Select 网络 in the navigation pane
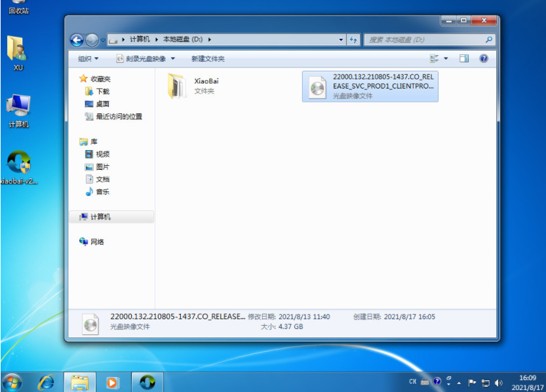Image resolution: width=546 pixels, height=392 pixels. point(96,242)
